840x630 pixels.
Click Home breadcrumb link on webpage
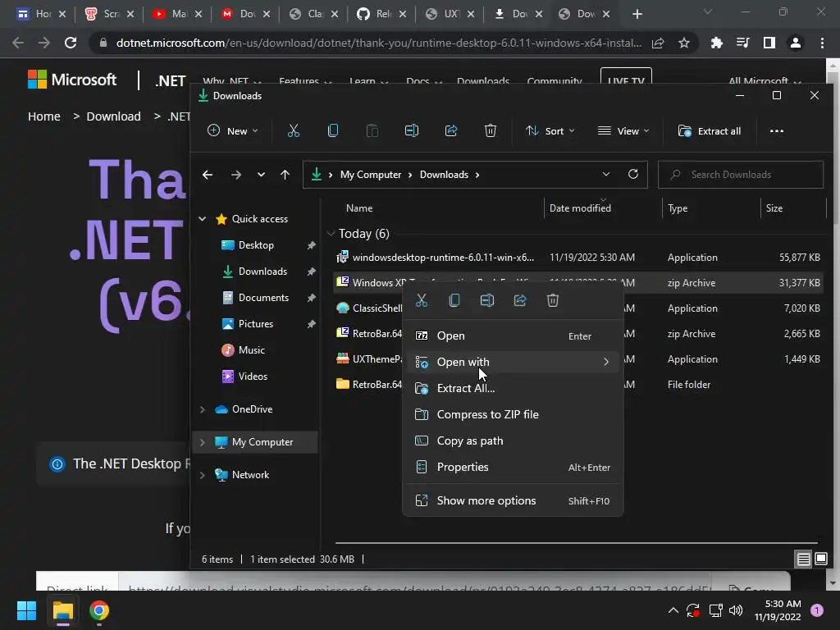44,116
